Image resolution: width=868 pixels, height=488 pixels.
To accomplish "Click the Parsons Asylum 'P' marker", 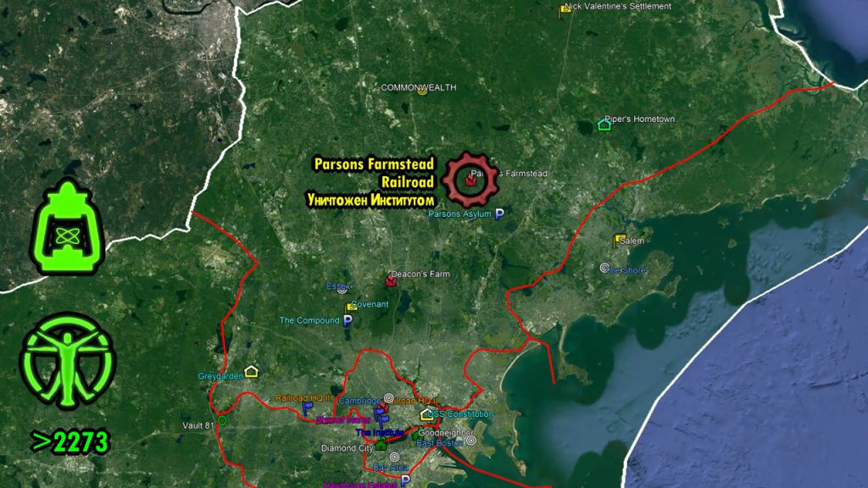I will coord(500,214).
